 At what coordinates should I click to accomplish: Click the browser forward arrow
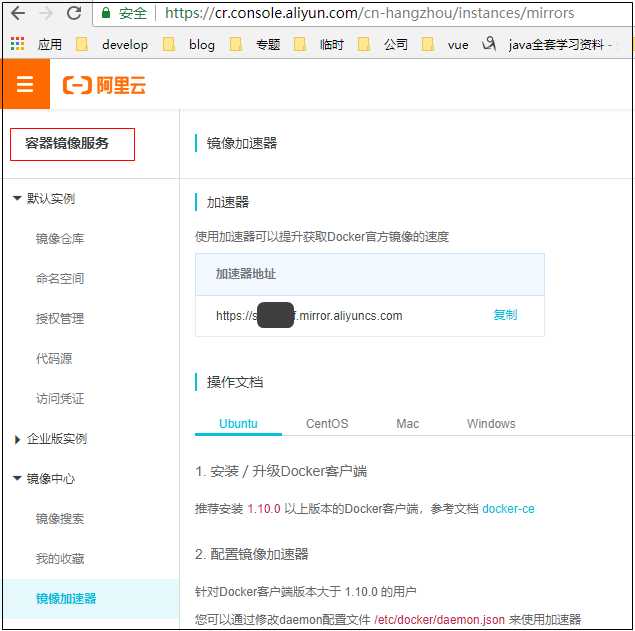click(x=46, y=13)
